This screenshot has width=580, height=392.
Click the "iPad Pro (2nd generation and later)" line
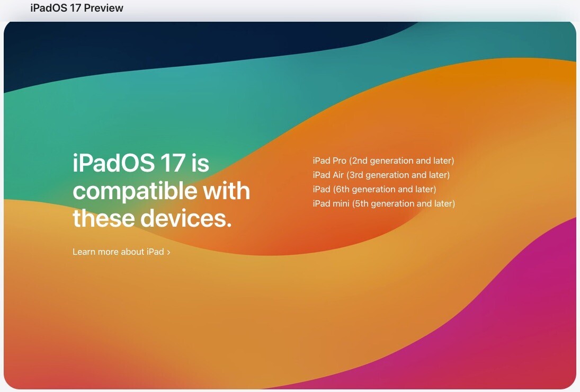coord(383,161)
